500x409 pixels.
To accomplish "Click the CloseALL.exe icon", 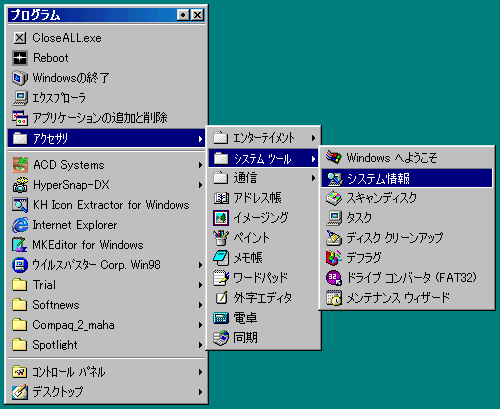I will pyautogui.click(x=20, y=38).
